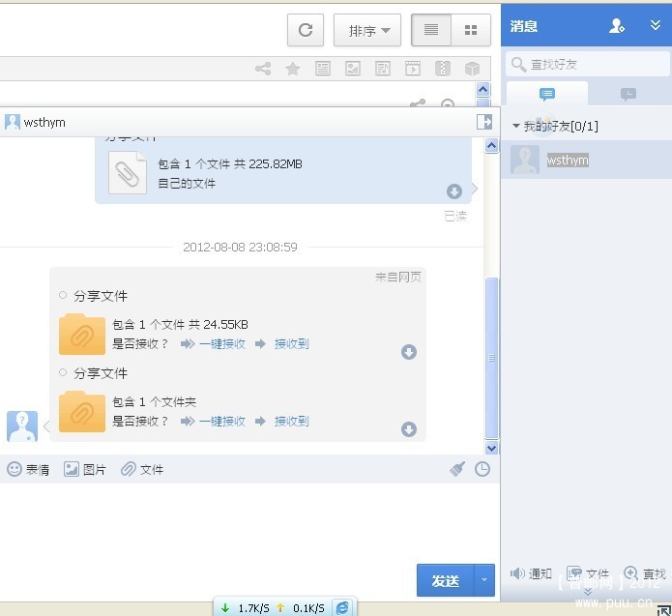Switch to grid thumbnail view
The width and height of the screenshot is (672, 616).
coord(471,30)
